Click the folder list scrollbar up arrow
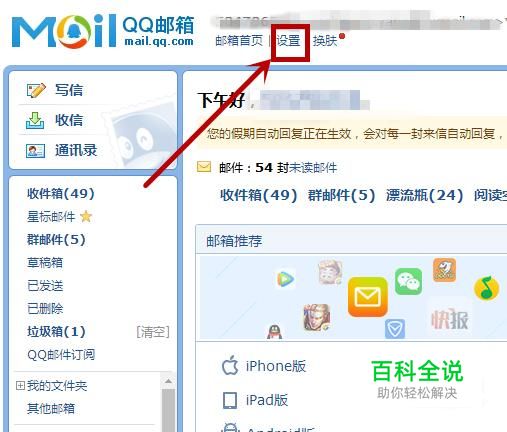 click(x=168, y=381)
